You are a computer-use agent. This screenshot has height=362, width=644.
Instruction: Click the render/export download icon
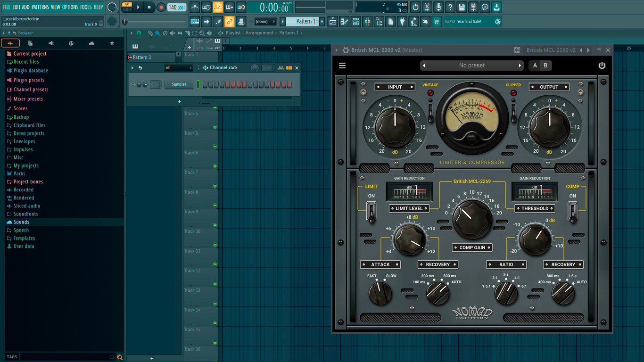496,7
